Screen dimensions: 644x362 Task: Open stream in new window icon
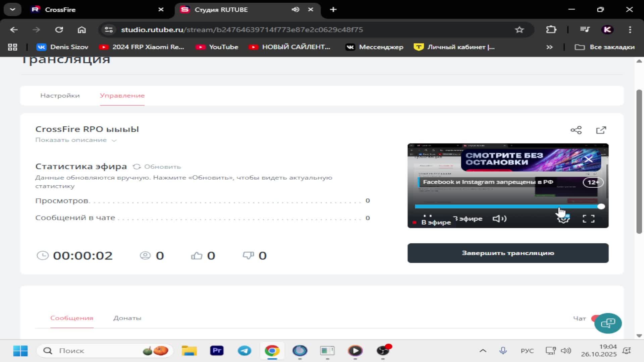tap(601, 130)
